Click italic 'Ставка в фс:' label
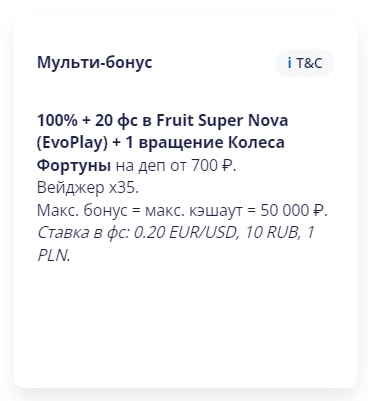 click(x=83, y=233)
